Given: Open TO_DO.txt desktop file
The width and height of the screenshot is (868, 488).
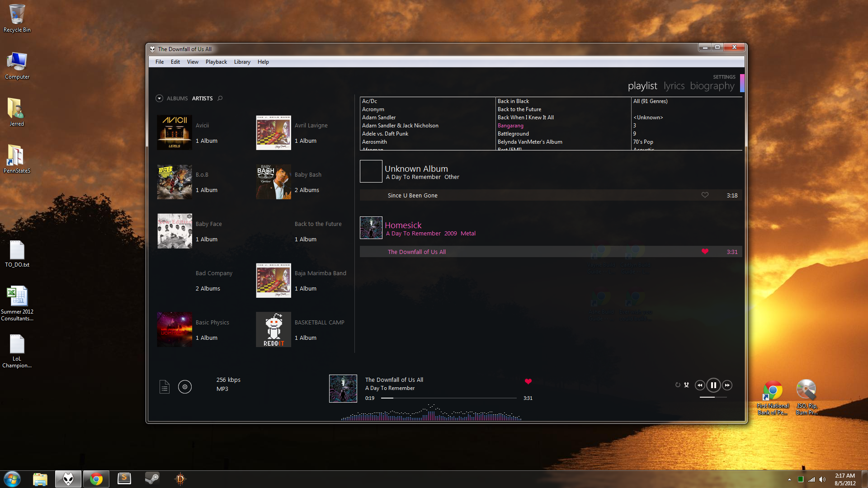Looking at the screenshot, I should (x=17, y=254).
